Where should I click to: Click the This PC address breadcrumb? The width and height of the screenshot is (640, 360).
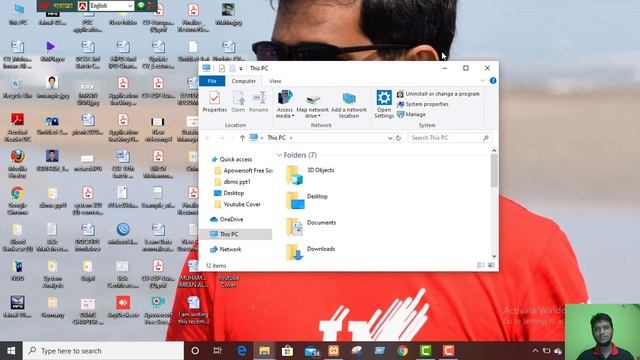276,138
